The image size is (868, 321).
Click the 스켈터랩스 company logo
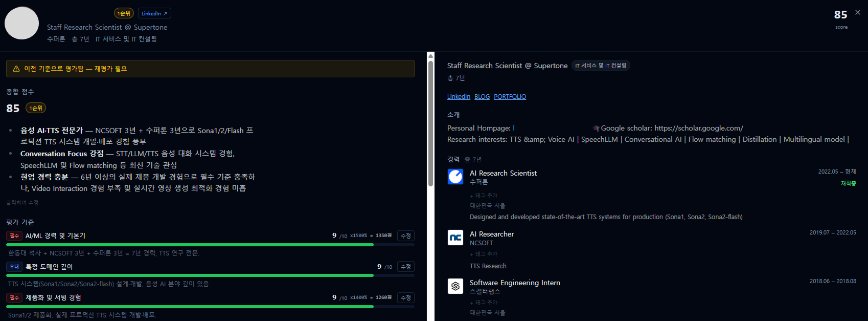pos(455,286)
